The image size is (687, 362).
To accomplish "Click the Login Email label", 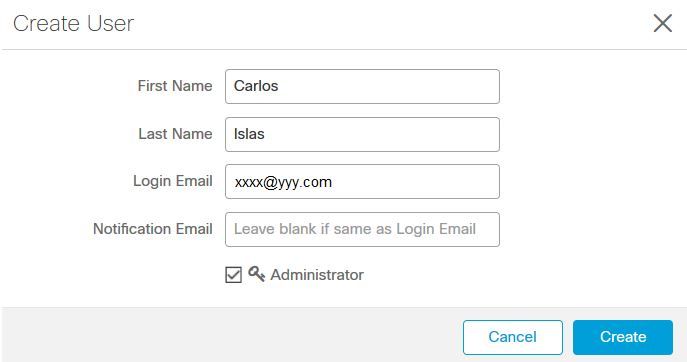I will pyautogui.click(x=173, y=181).
